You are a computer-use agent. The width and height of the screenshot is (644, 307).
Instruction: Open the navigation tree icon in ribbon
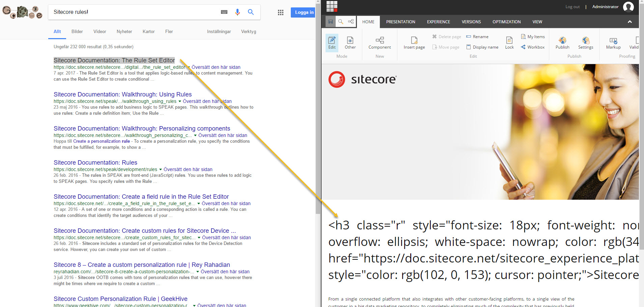(x=351, y=22)
